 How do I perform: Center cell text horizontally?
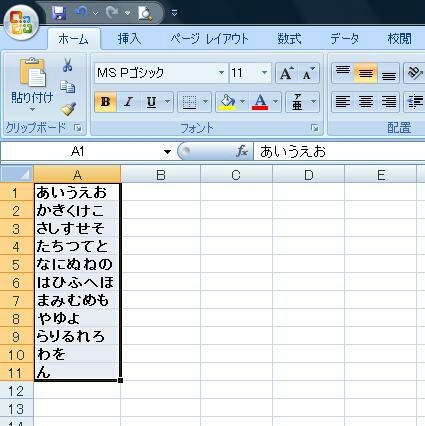(x=366, y=102)
